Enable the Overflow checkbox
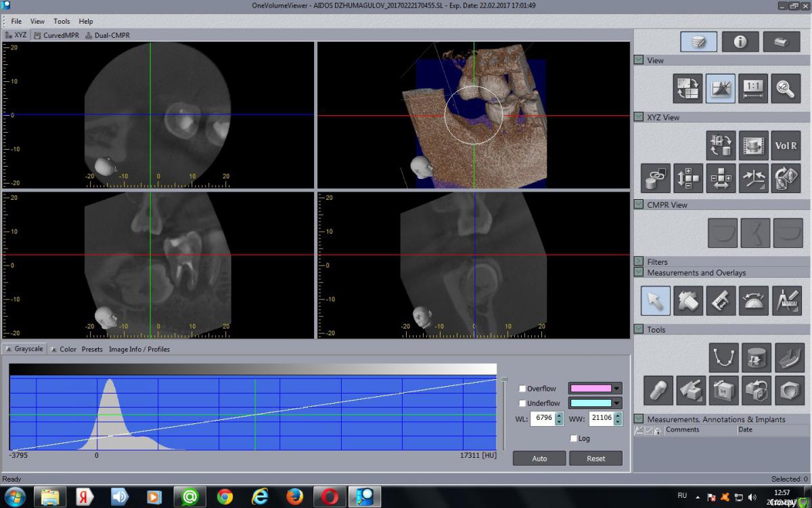Viewport: 812px width, 508px height. click(x=522, y=389)
